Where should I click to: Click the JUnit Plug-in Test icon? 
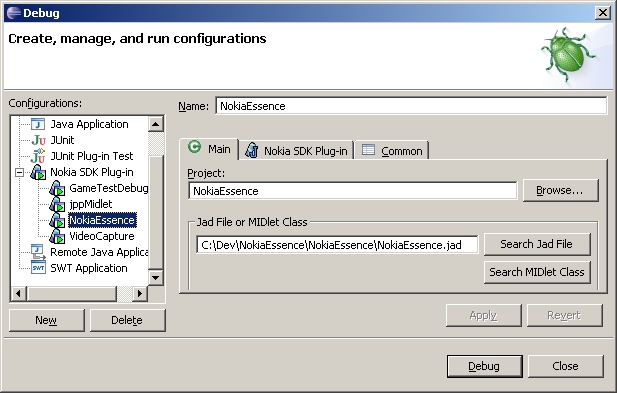[x=38, y=156]
